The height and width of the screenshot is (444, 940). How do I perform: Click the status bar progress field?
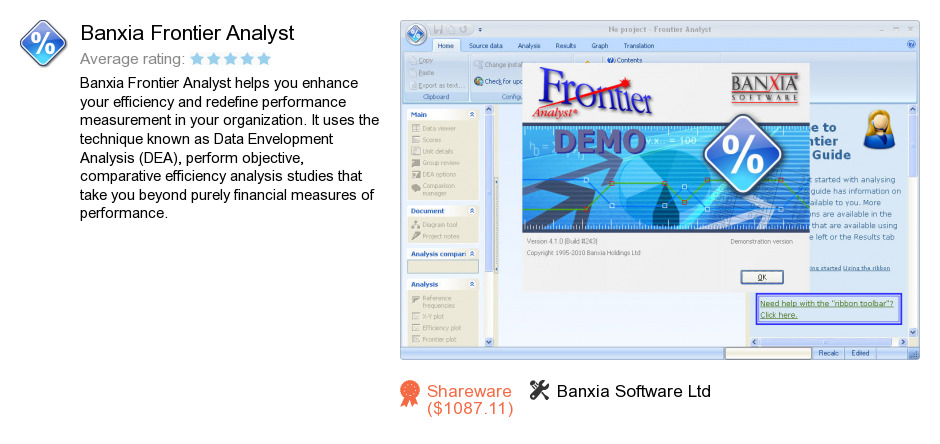767,354
